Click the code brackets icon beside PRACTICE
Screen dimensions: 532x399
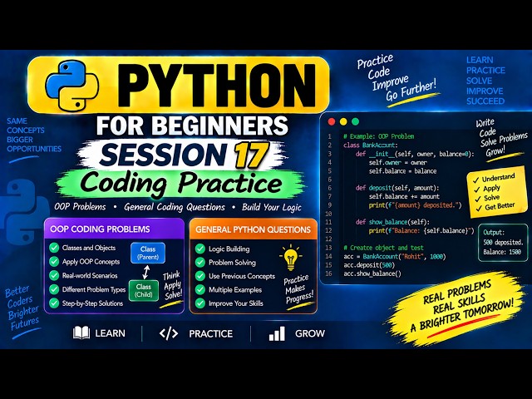[169, 333]
